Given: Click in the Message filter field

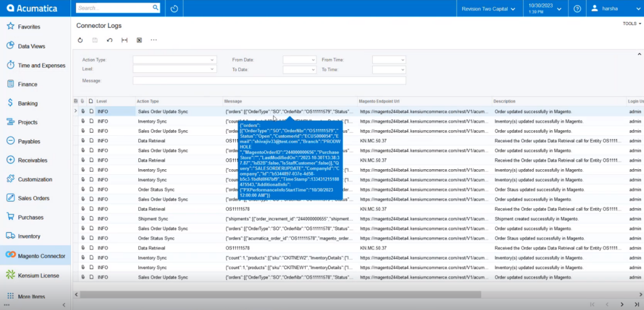Looking at the screenshot, I should [269, 80].
